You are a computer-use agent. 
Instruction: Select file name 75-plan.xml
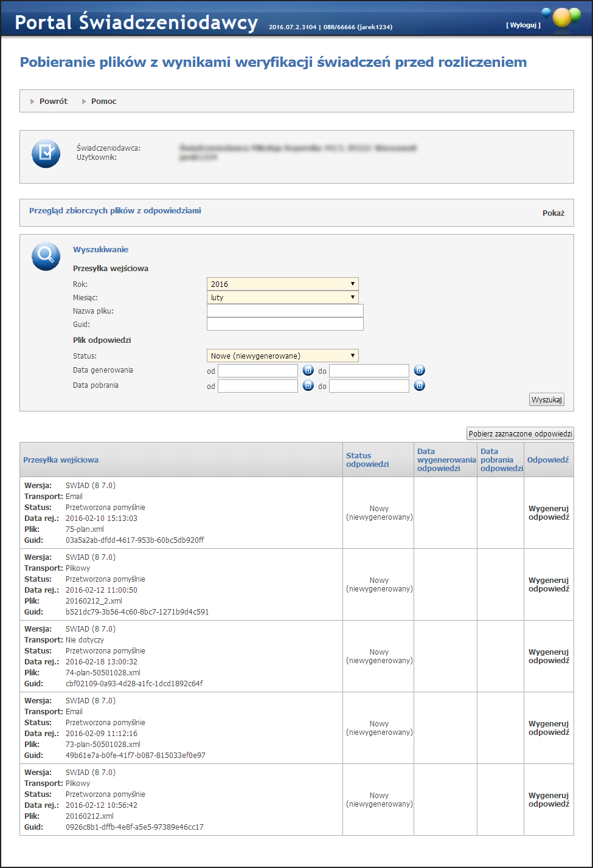tap(85, 529)
